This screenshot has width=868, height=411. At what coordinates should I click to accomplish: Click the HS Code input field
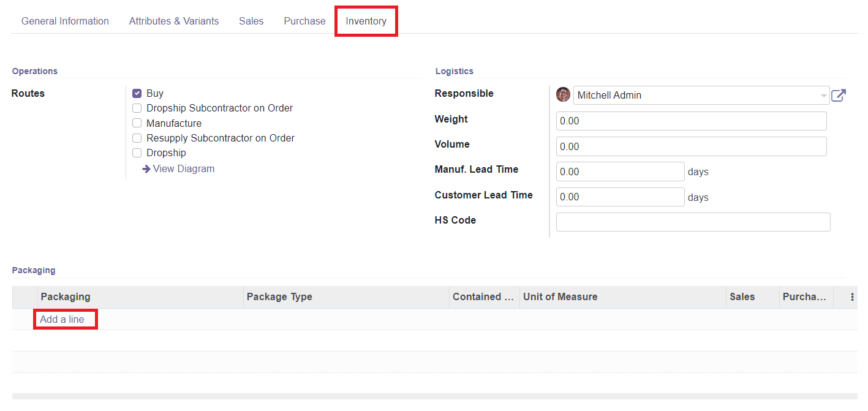point(693,222)
